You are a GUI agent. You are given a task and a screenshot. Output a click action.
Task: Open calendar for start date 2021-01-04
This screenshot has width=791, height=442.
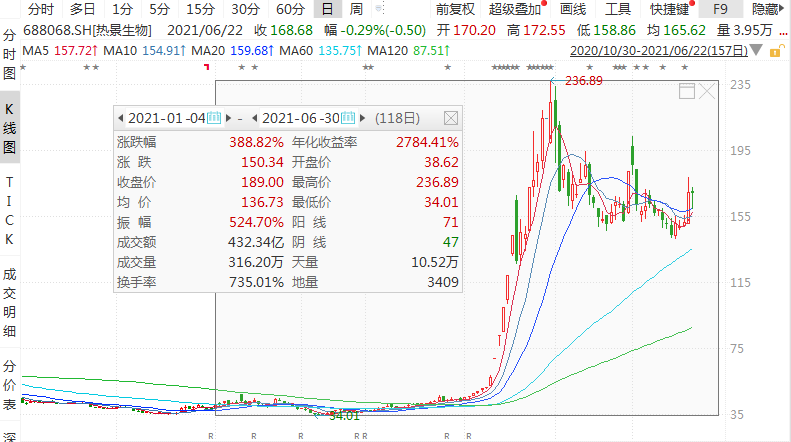click(214, 118)
